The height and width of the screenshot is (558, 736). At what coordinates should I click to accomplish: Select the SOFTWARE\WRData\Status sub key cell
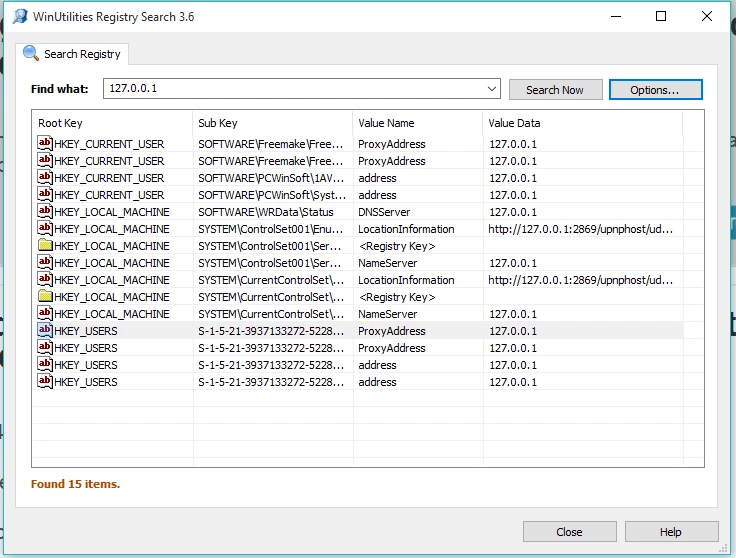(x=266, y=212)
